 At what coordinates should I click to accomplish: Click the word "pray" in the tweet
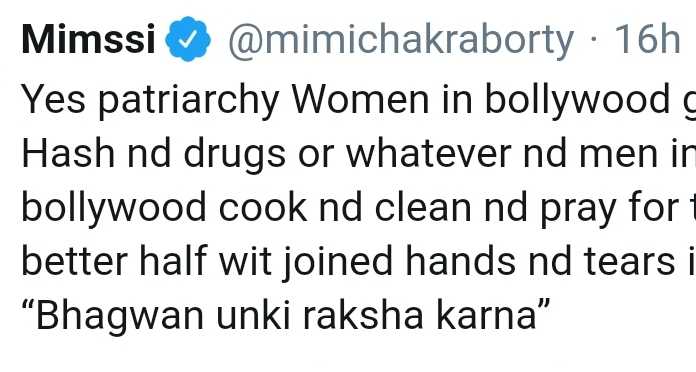point(577,210)
